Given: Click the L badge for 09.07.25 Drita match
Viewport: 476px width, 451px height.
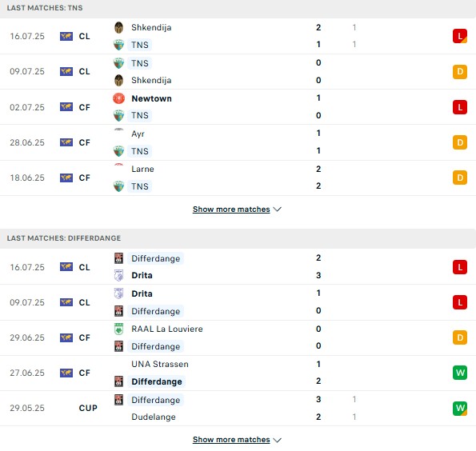Looking at the screenshot, I should pyautogui.click(x=460, y=302).
